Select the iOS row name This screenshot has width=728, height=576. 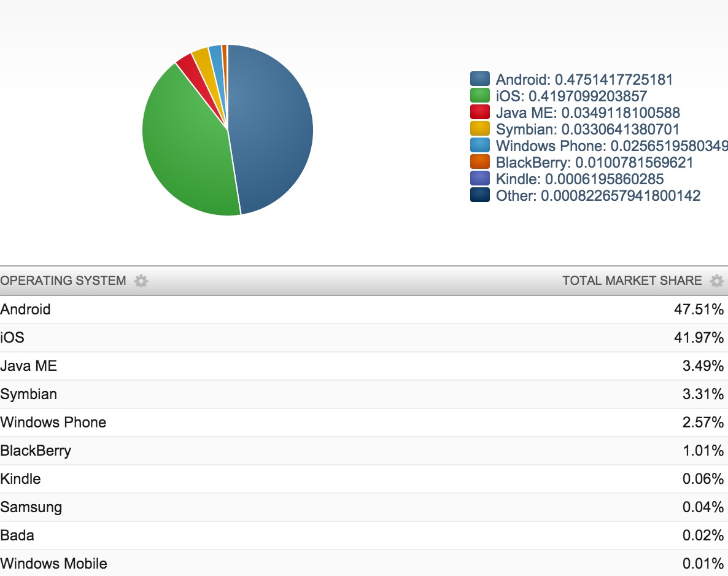(x=12, y=338)
